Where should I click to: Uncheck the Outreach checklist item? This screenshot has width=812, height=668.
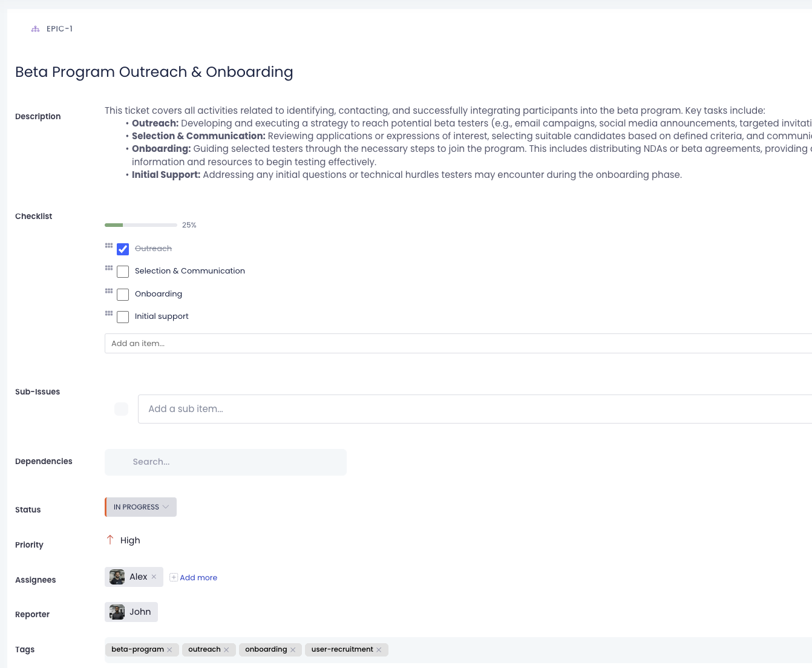coord(123,249)
